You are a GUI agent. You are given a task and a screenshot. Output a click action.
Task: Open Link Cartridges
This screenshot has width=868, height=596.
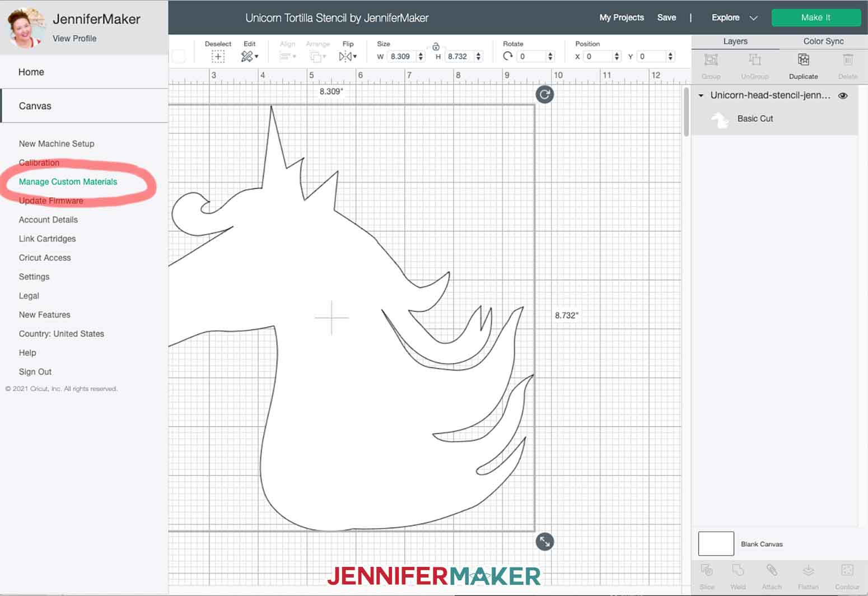tap(47, 239)
